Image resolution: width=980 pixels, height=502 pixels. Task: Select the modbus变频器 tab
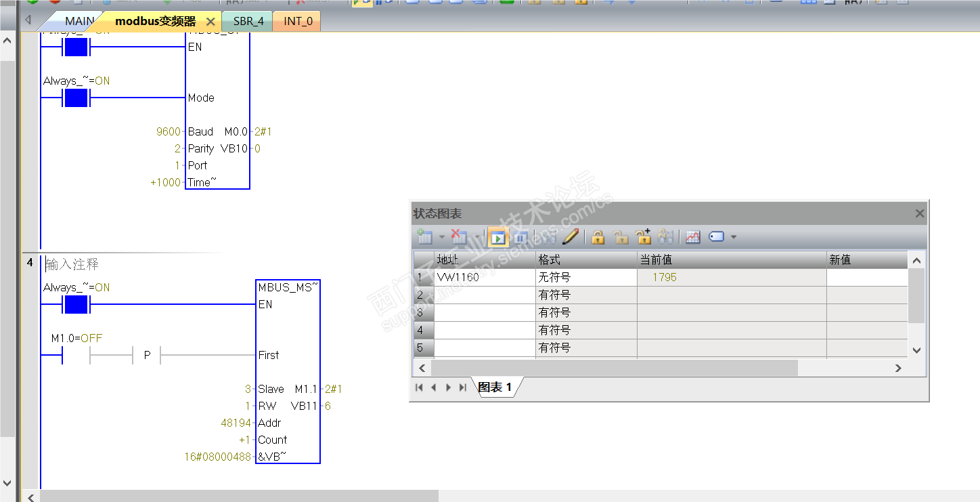pos(155,21)
